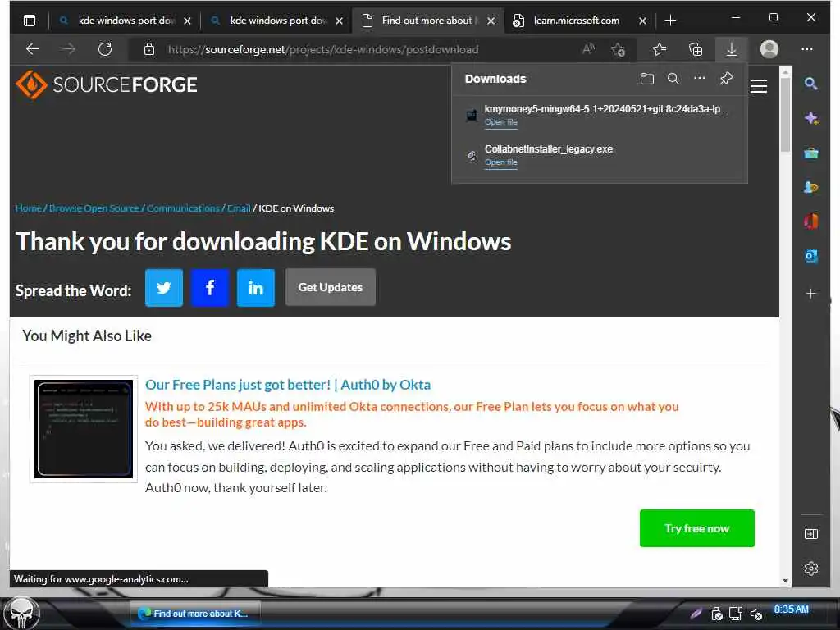
Task: Open Copilot sparkle icon in sidebar
Action: pos(811,118)
